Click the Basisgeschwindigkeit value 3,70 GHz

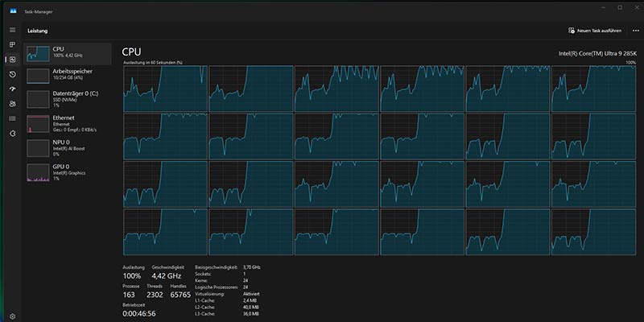coord(252,267)
